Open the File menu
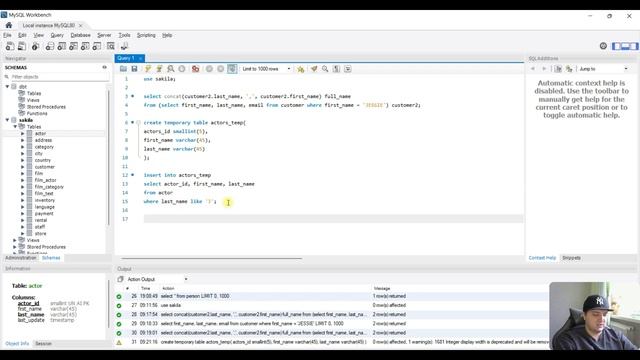The height and width of the screenshot is (360, 640). [x=7, y=36]
